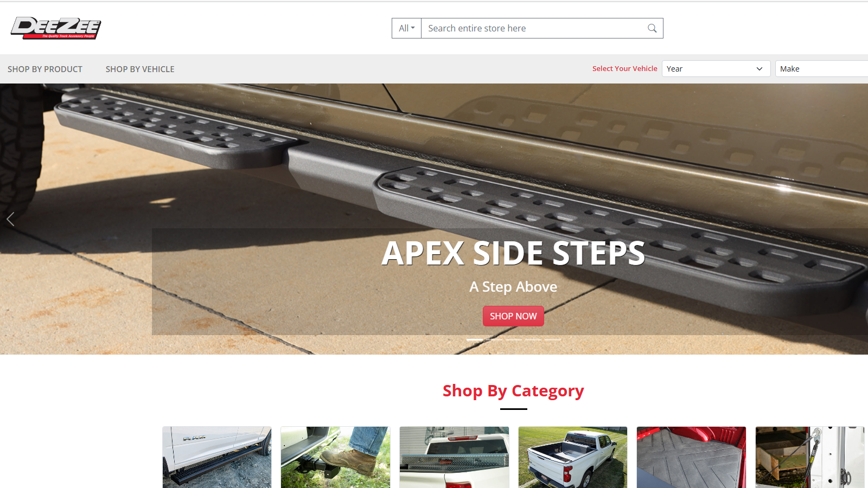The width and height of the screenshot is (868, 488).
Task: Click the Shop Now button
Action: click(513, 316)
